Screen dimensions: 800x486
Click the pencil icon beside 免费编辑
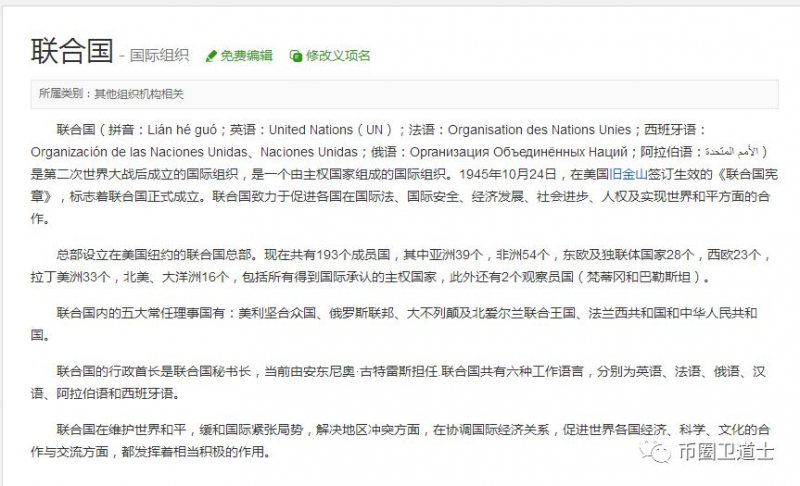click(x=211, y=56)
